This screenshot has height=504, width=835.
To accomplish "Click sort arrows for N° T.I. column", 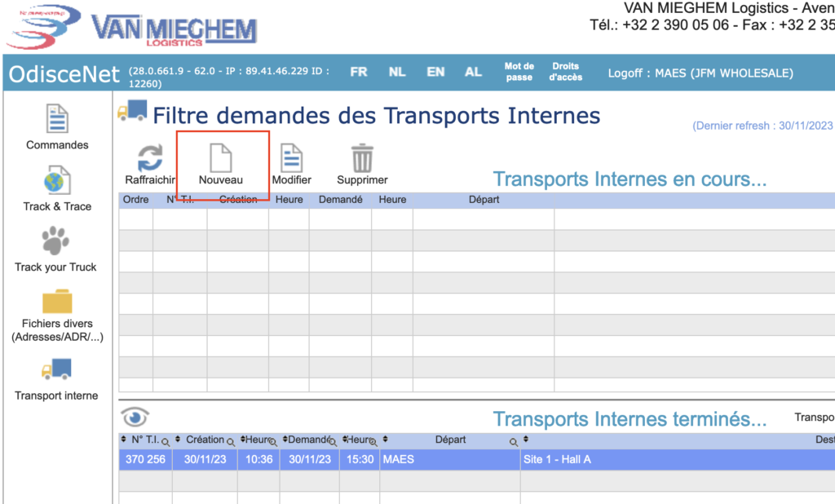I will [123, 440].
